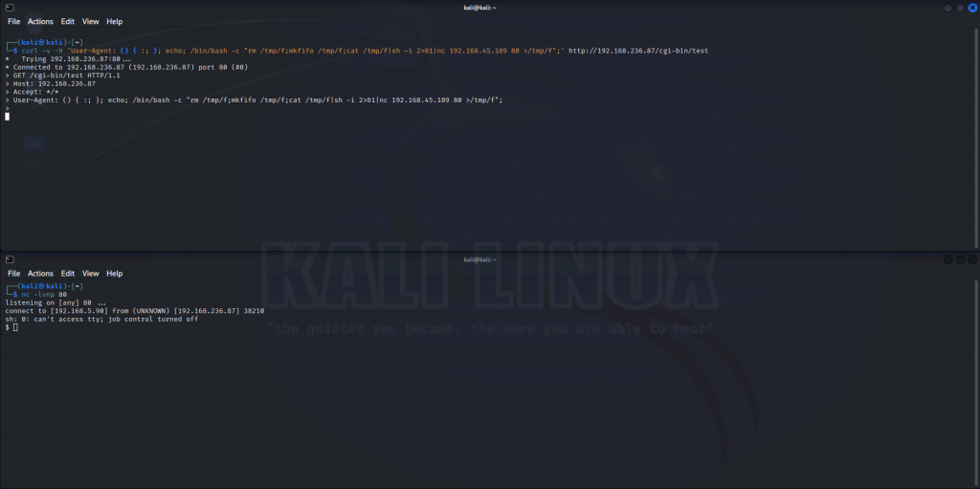Open Actions menu in the top terminal window
This screenshot has height=489, width=980.
coord(40,21)
